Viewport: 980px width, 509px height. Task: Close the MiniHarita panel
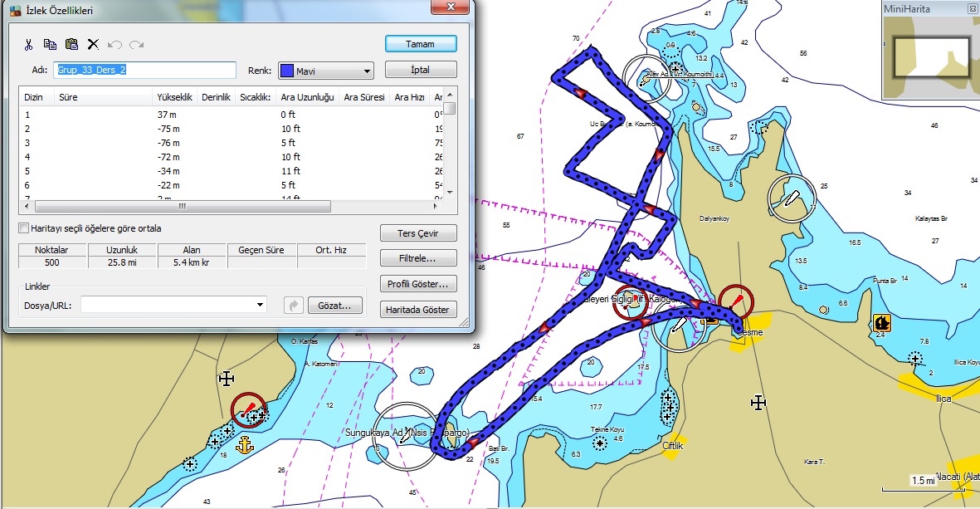(973, 9)
